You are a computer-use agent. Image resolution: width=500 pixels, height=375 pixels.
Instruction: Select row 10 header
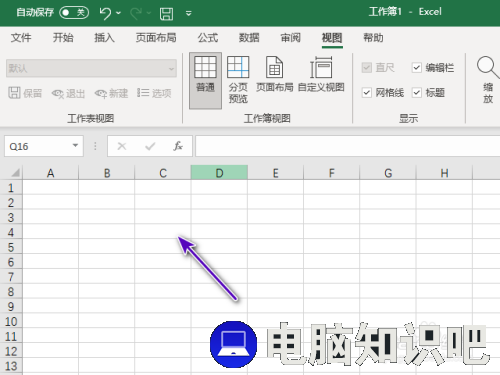(x=11, y=321)
